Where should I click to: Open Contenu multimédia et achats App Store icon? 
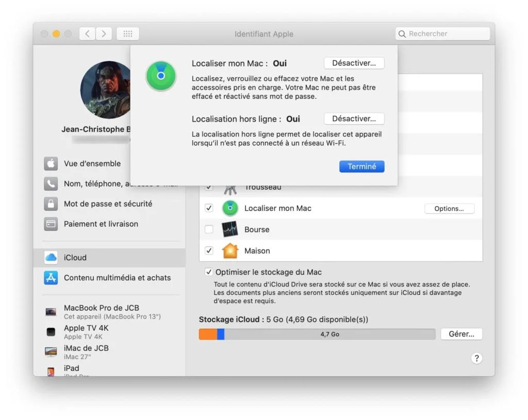point(50,277)
